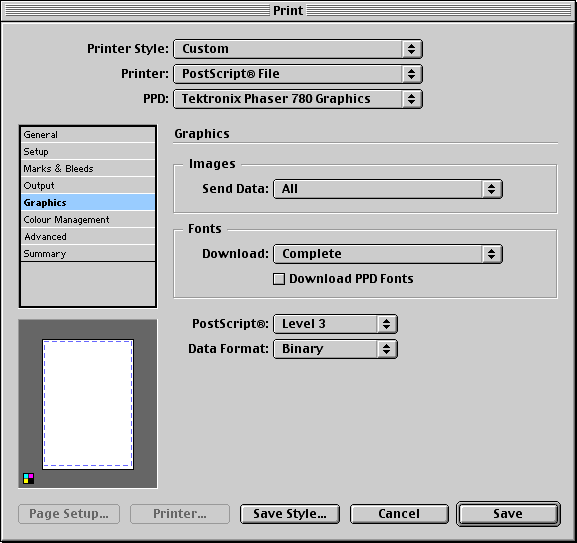Open the Data Format dropdown set to Binary
This screenshot has height=543, width=577.
335,349
